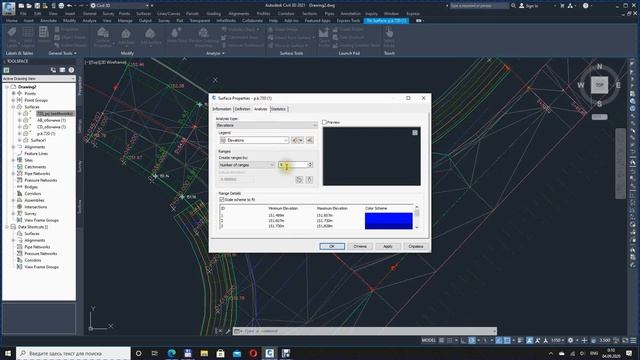
Task: Click the ribbon Surface Properties icon in Modify panel
Action: (103, 33)
